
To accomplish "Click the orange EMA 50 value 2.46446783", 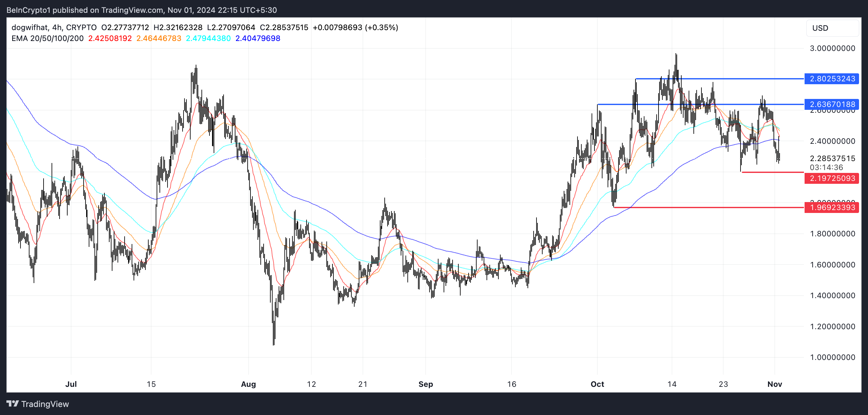I will (x=159, y=38).
